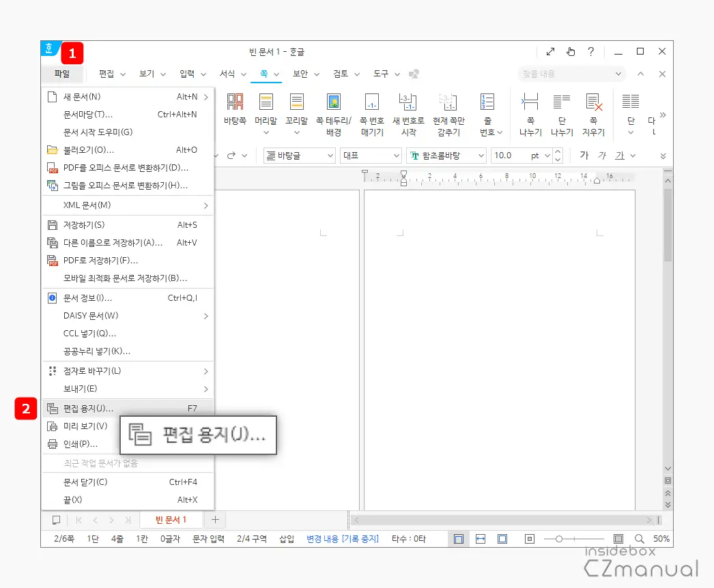Select 끝(X) exit menu item
The height and width of the screenshot is (588, 714).
[x=128, y=500]
